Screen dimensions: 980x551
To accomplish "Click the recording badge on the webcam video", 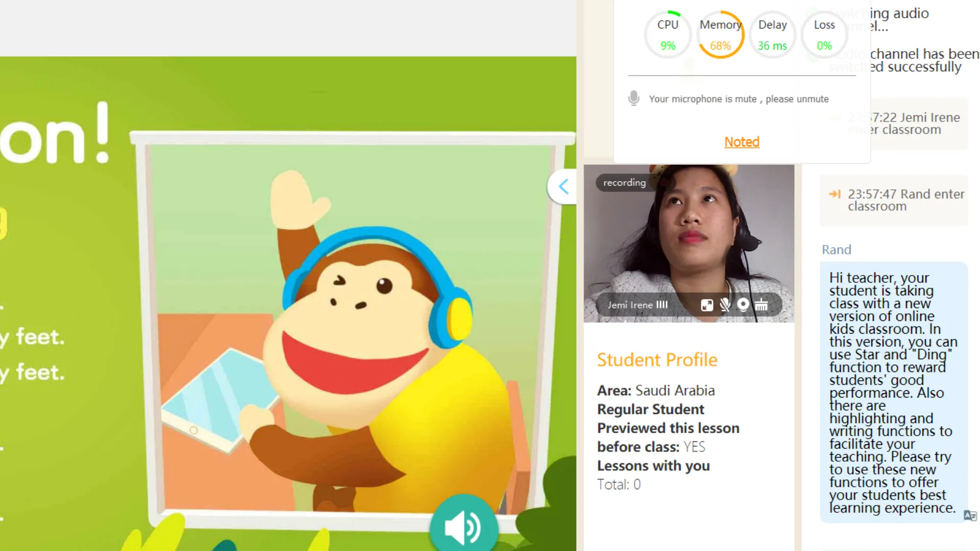I will pos(624,183).
